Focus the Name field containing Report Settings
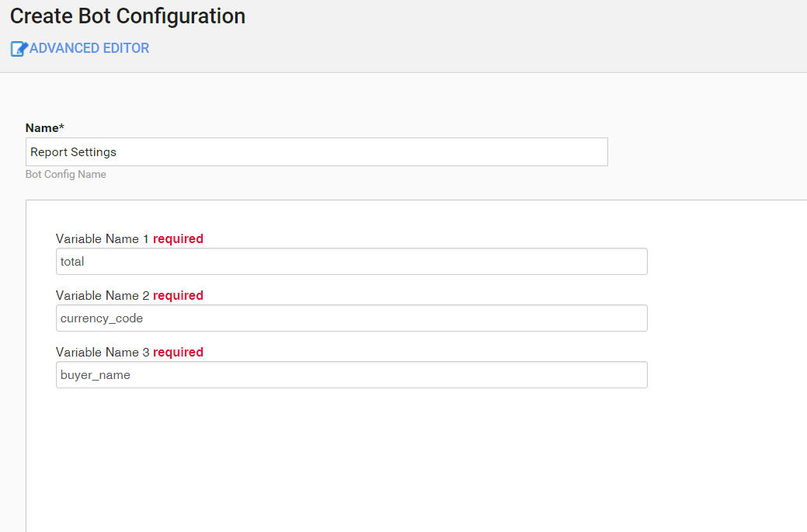This screenshot has width=807, height=532. (x=317, y=151)
